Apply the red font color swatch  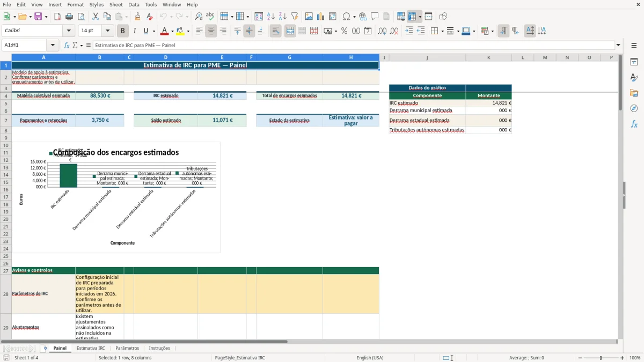click(165, 31)
